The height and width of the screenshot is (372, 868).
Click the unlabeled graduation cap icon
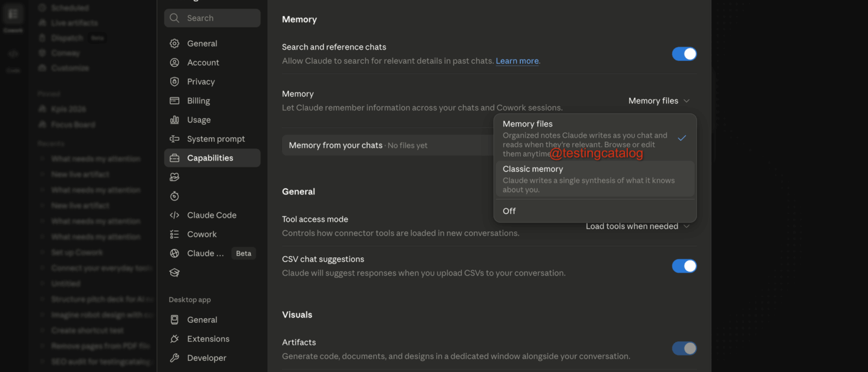175,272
